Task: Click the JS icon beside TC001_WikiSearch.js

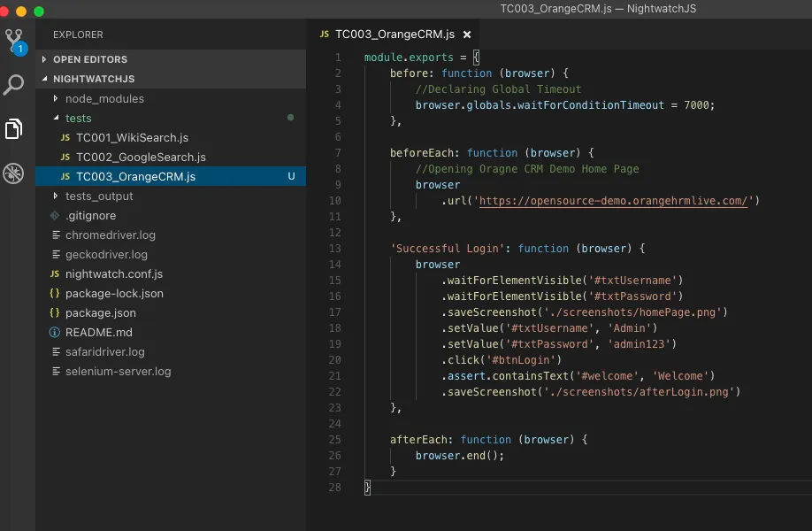Action: pyautogui.click(x=65, y=138)
